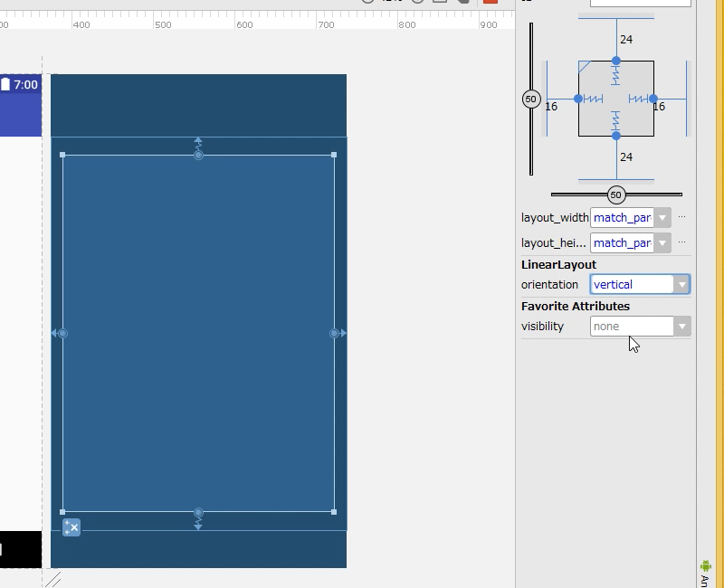Click the top constraint anchor on the blueprint view
The width and height of the screenshot is (724, 588).
198,155
